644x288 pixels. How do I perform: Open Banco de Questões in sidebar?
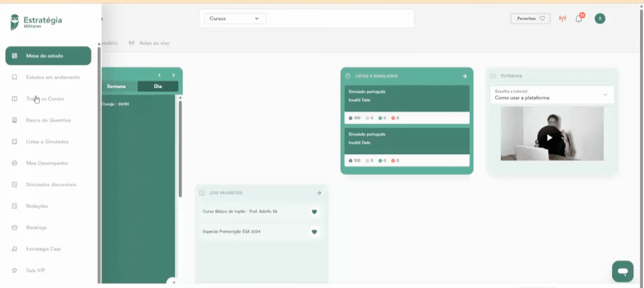(x=48, y=120)
